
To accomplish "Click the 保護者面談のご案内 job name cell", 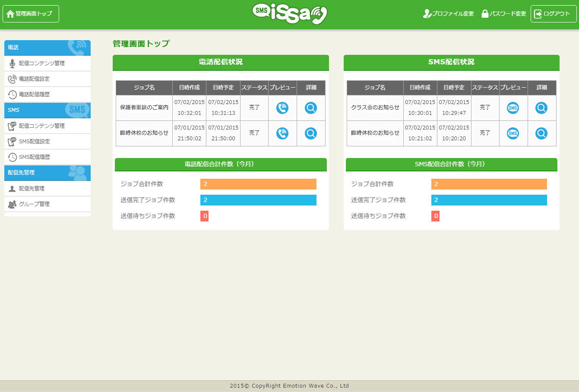I will click(x=144, y=107).
